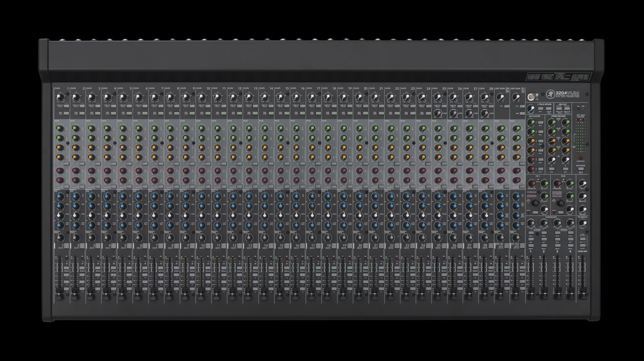
Task: Turn the EQ MID knob on channel 8
Action: point(170,205)
